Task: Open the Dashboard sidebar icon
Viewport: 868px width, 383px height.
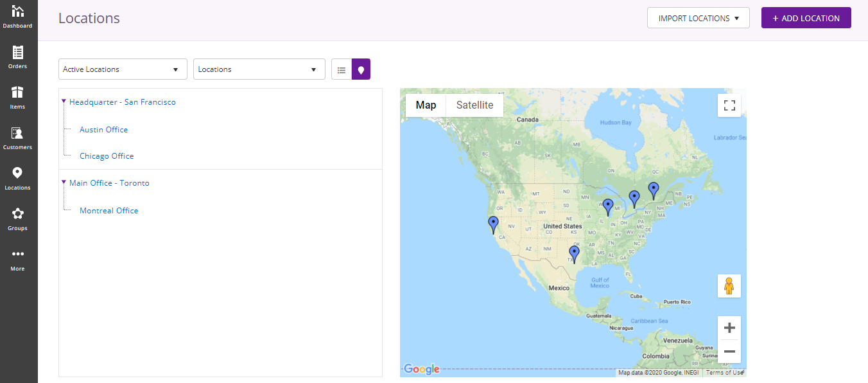Action: 18,12
